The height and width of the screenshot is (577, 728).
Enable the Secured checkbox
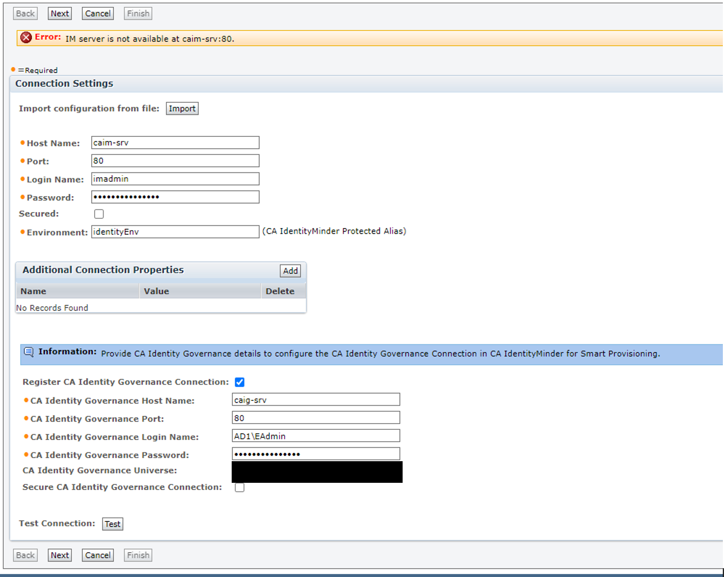(x=99, y=214)
